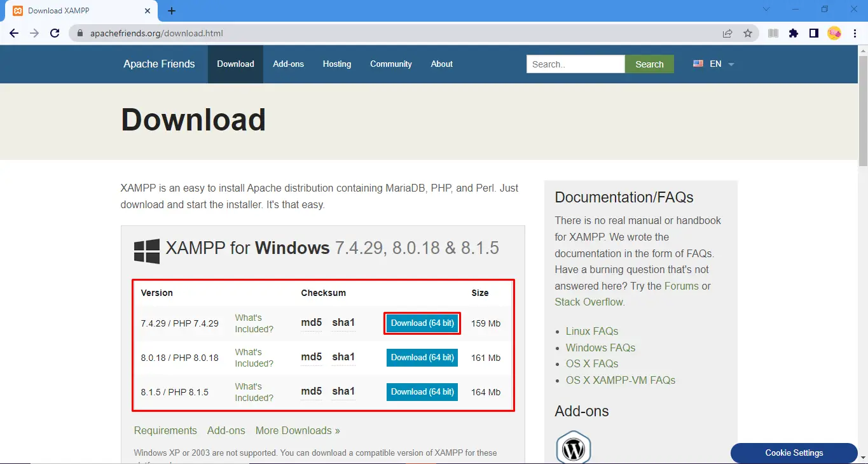Click the 8.0.18 / PHP 8.0.18 version text
The height and width of the screenshot is (464, 868).
point(179,358)
